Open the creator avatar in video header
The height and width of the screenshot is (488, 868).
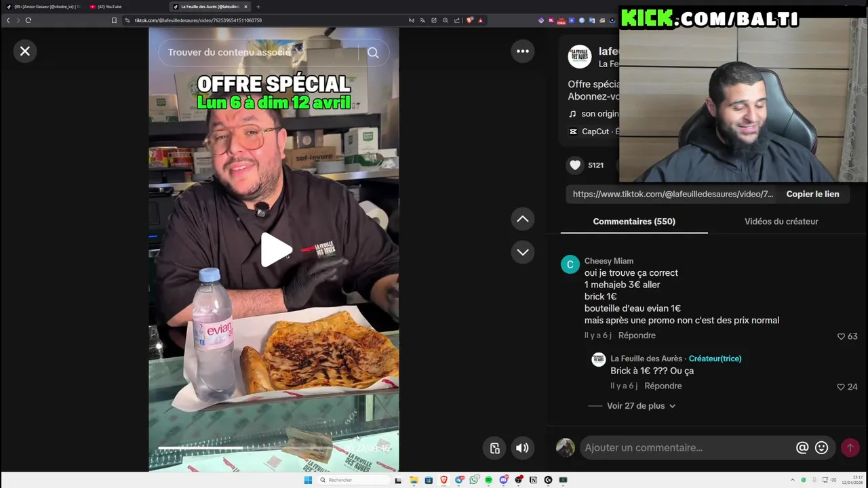pos(580,56)
